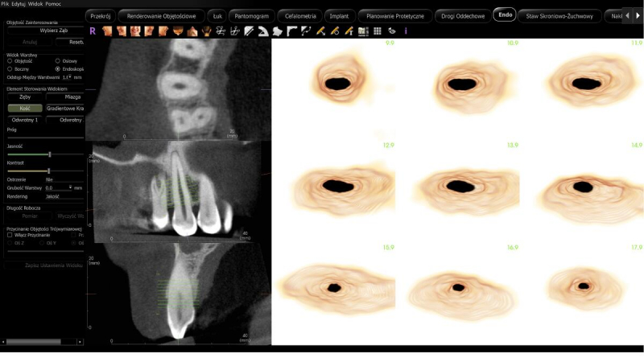Enable the Włącz Przycinanie checkbox
This screenshot has width=644, height=362.
tap(10, 235)
